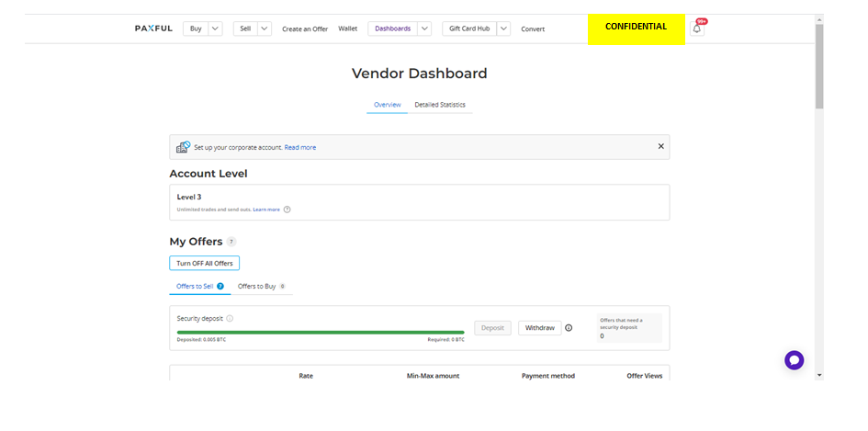Click the page's vertical scrollbar
The width and height of the screenshot is (868, 431).
819,64
